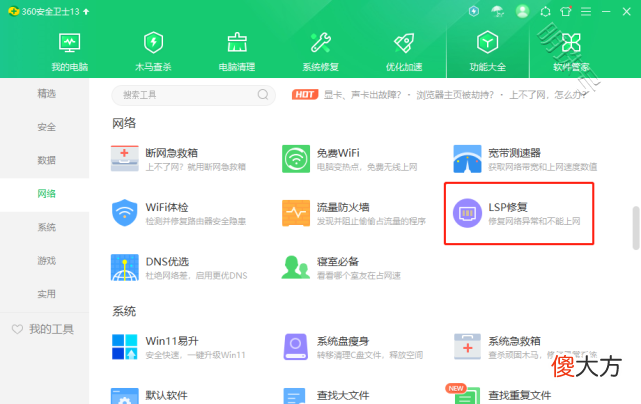Launch LSP修复 purple icon

(x=467, y=213)
